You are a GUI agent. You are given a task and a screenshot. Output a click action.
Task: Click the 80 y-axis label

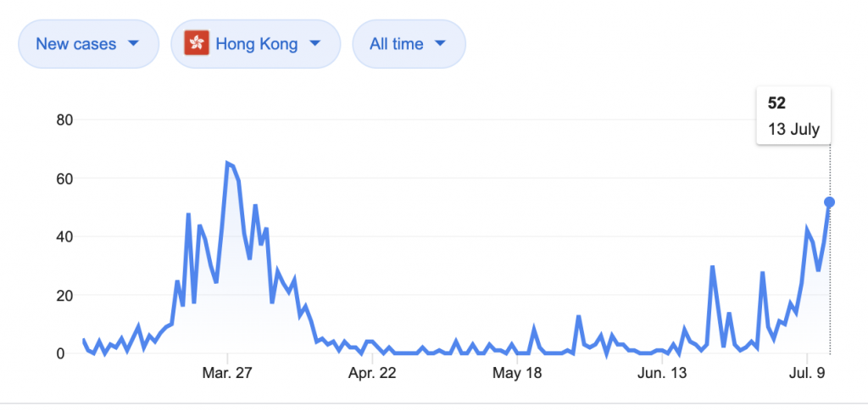[x=64, y=120]
